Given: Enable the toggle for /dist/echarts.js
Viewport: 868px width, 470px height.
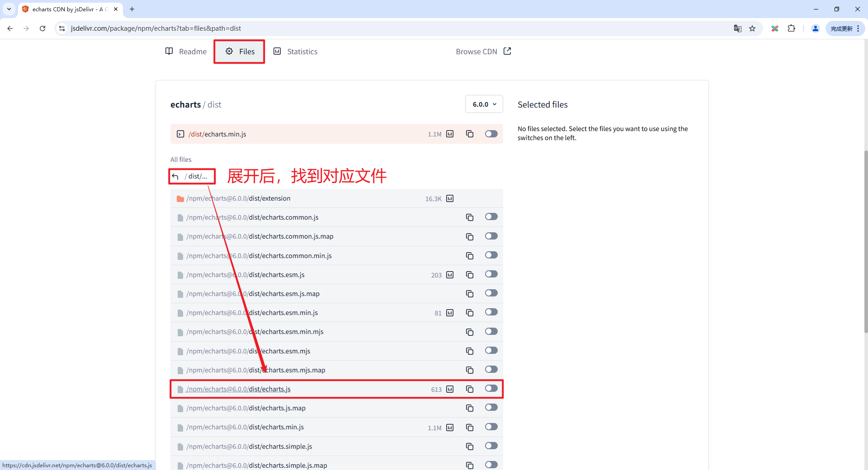Looking at the screenshot, I should click(x=491, y=388).
